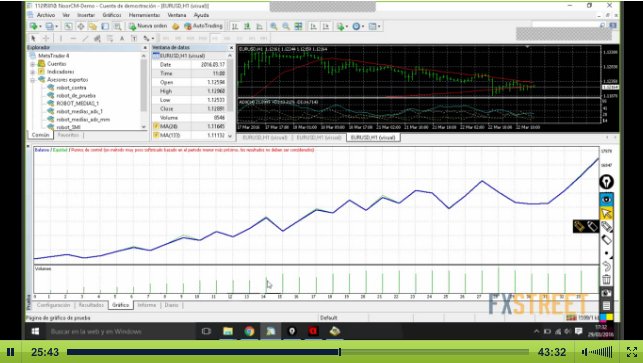Open the templates dropdown icon
This screenshot has width=643, height=363.
click(374, 26)
